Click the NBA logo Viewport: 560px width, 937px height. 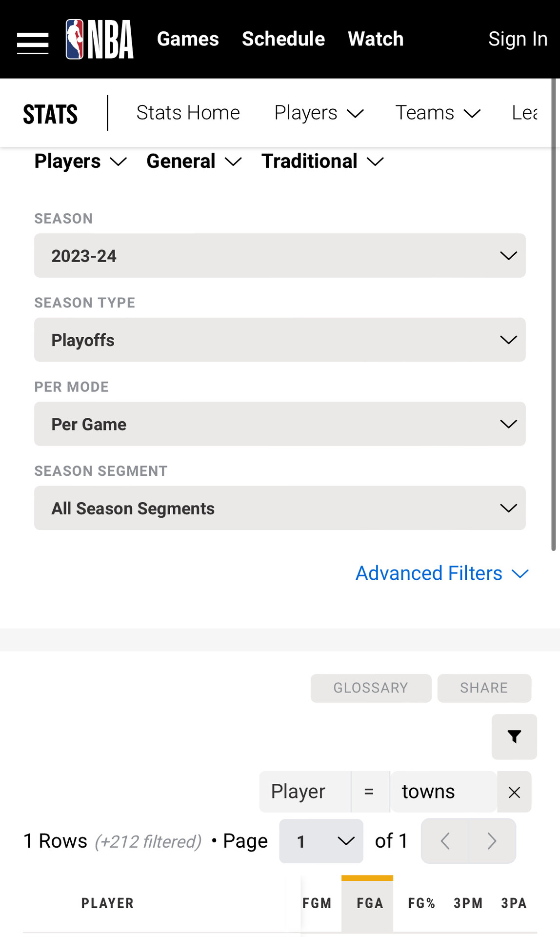pos(100,39)
